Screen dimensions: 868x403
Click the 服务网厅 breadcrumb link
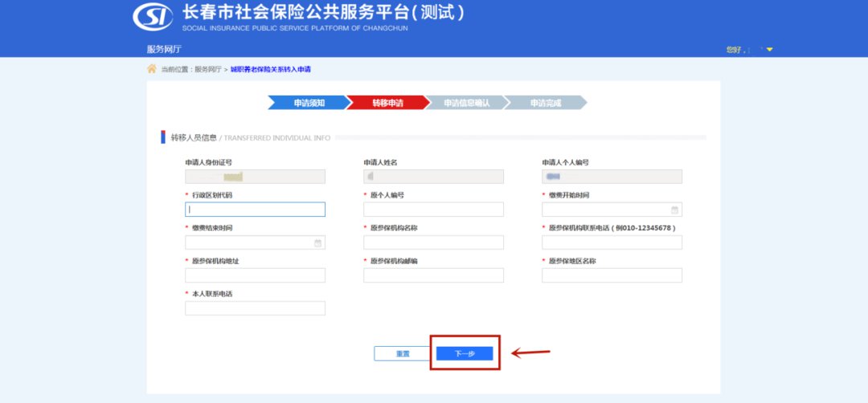tap(207, 70)
